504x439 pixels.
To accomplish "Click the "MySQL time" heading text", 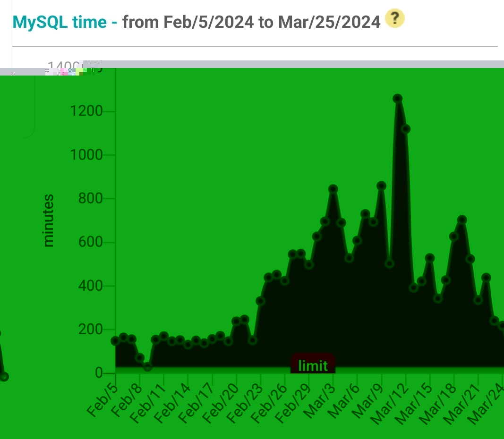I will point(60,22).
